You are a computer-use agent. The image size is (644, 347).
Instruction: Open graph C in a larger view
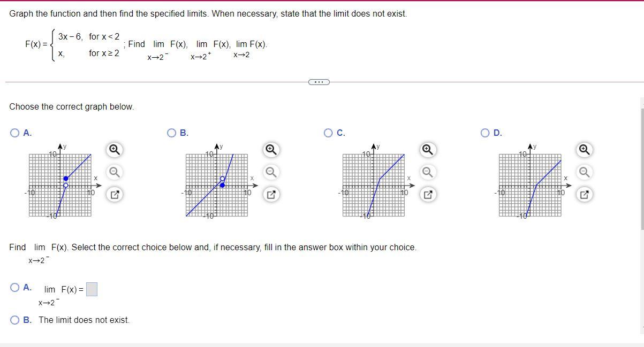(427, 195)
